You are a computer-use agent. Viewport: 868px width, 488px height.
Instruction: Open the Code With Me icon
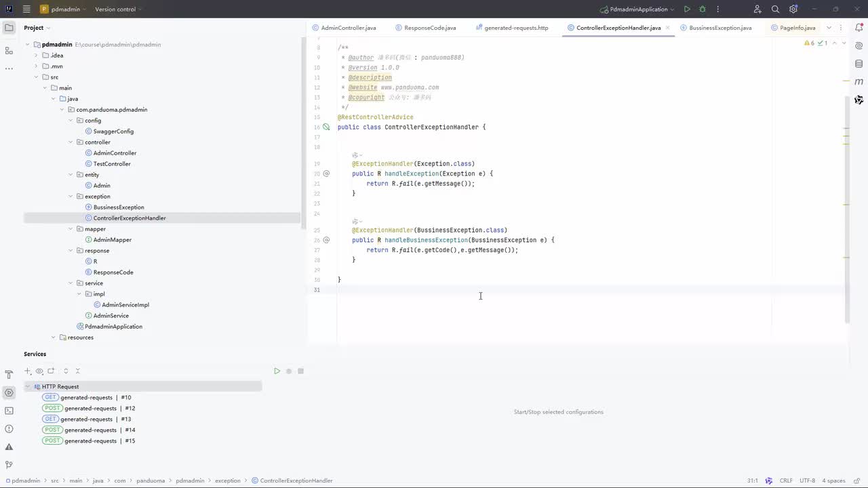tap(757, 9)
